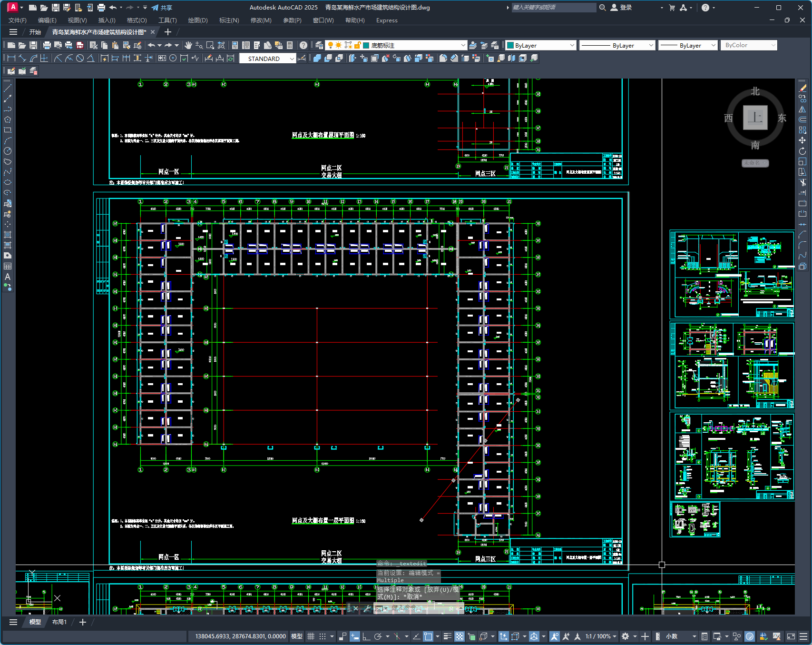Viewport: 812px width, 645px height.
Task: Toggle dynamic input in status bar
Action: pos(355,636)
